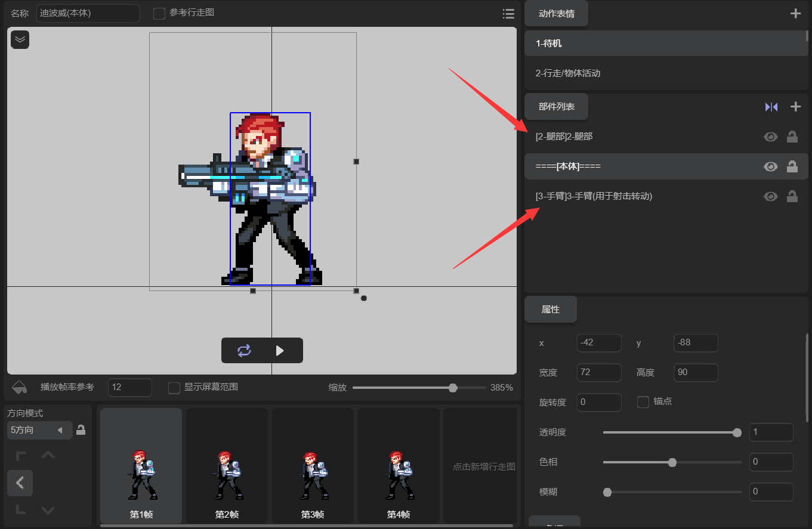Select the [2-腿部]2-腿部 component row
This screenshot has width=812, height=529.
coord(666,137)
